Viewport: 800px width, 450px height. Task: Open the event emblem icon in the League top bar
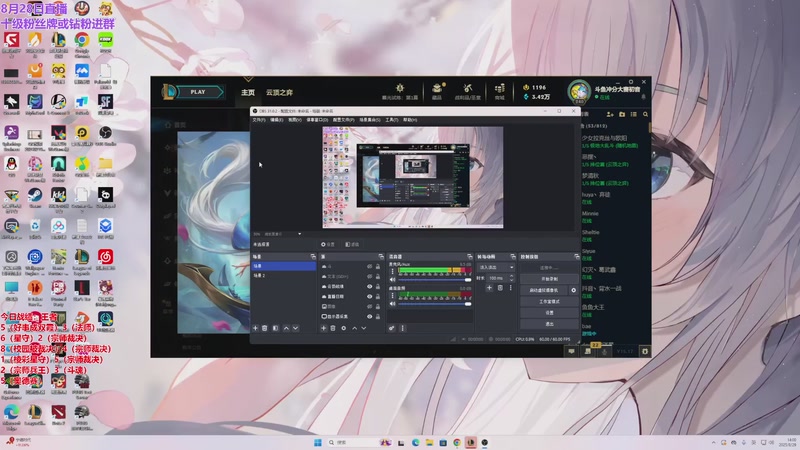coord(400,88)
